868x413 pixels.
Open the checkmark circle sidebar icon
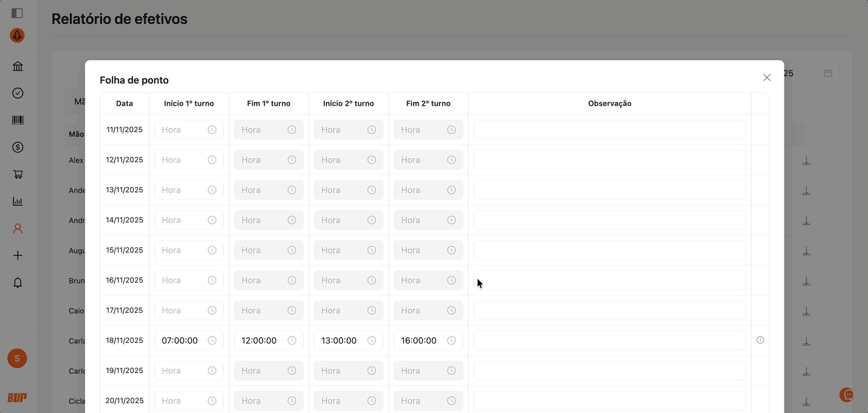18,93
